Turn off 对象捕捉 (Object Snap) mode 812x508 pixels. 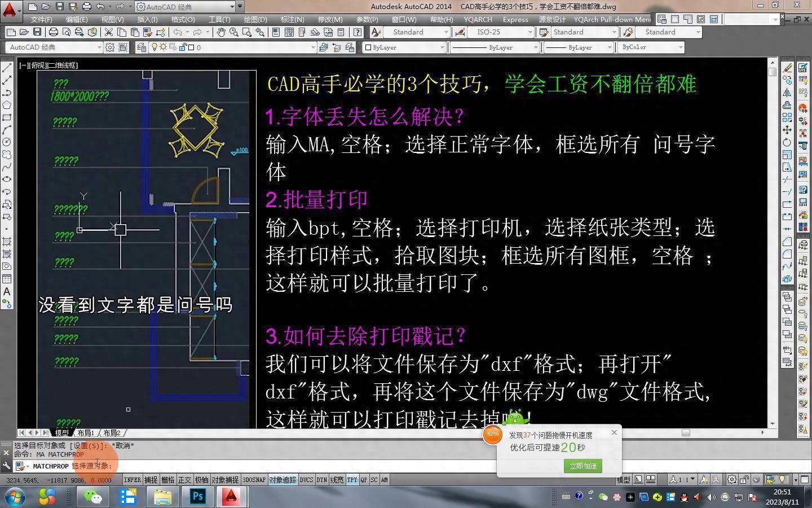click(x=224, y=479)
